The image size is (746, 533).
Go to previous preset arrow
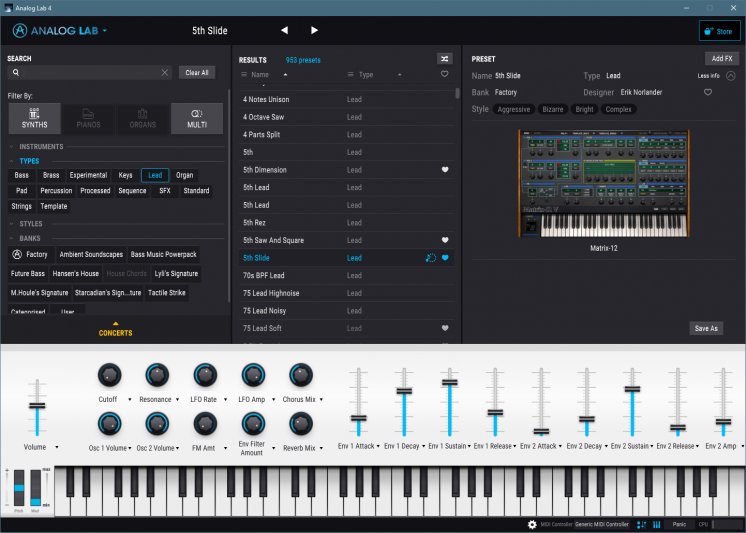pyautogui.click(x=285, y=30)
